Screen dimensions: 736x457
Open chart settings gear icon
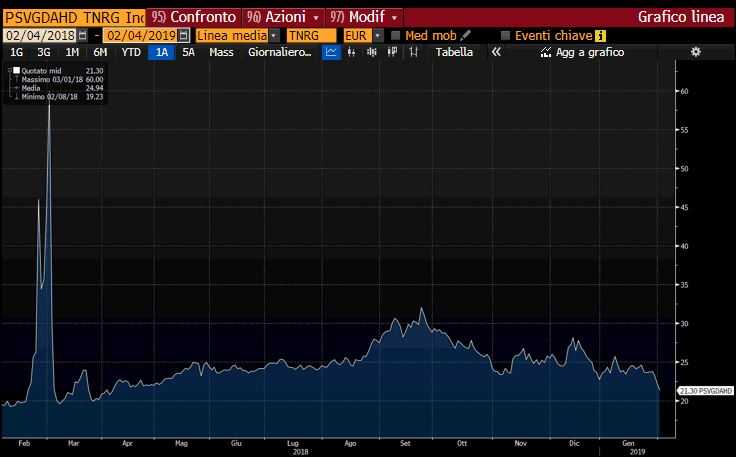(x=696, y=52)
